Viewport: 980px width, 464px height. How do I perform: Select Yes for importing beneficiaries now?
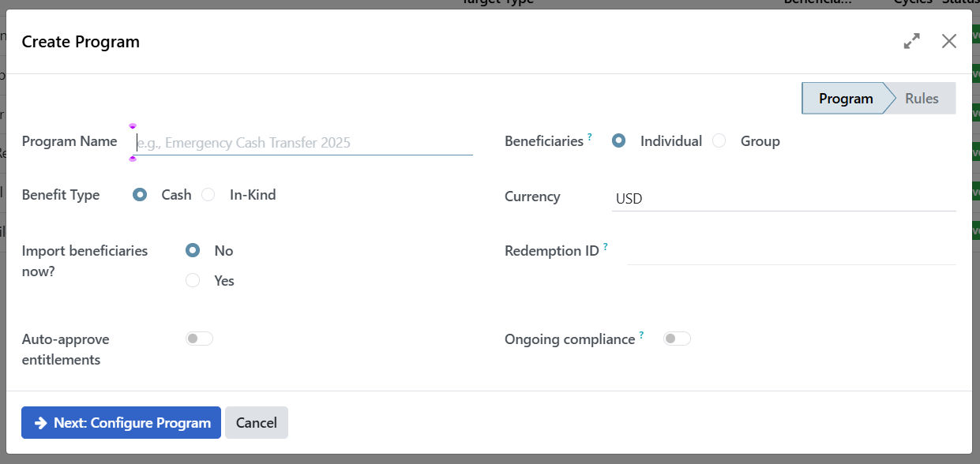coord(193,280)
